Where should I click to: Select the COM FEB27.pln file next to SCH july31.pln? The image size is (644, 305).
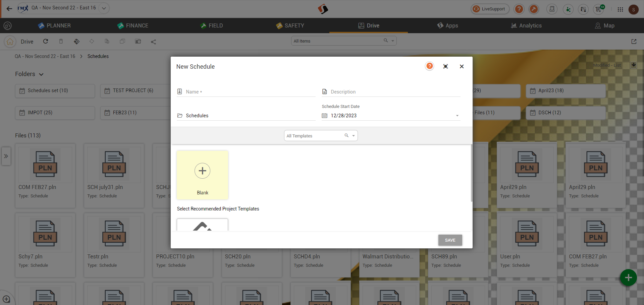pyautogui.click(x=45, y=176)
